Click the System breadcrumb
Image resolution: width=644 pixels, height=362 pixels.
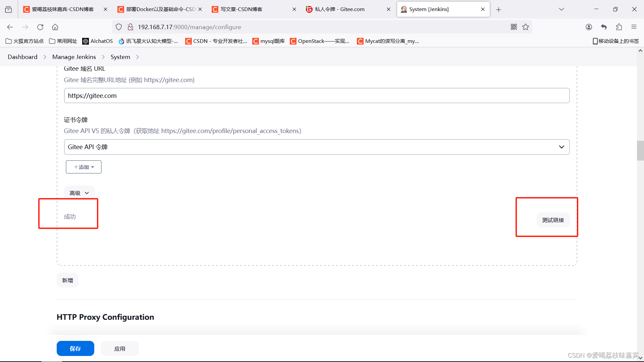[x=120, y=57]
